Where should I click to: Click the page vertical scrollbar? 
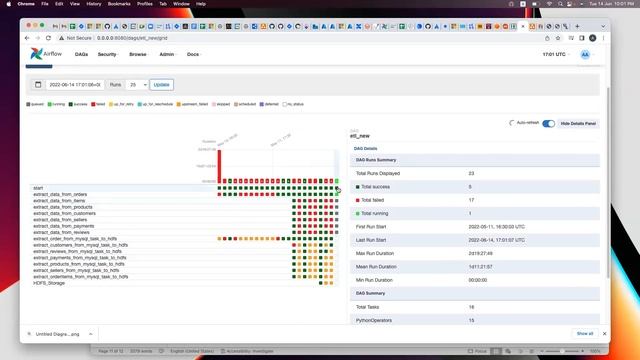pos(608,182)
